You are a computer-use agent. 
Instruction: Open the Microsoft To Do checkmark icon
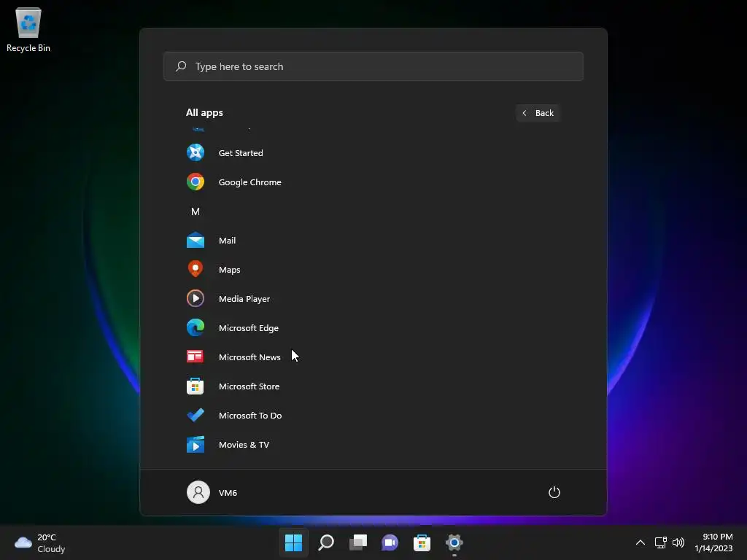click(196, 415)
